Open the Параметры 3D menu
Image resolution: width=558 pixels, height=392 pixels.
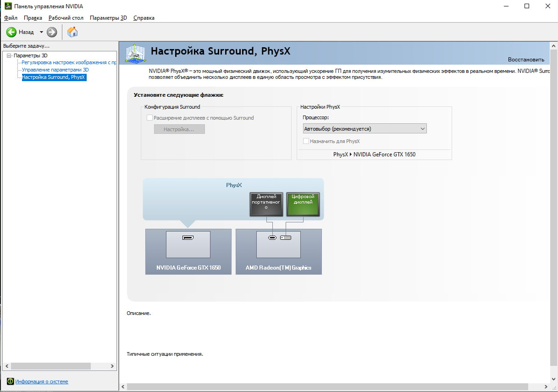click(x=108, y=18)
